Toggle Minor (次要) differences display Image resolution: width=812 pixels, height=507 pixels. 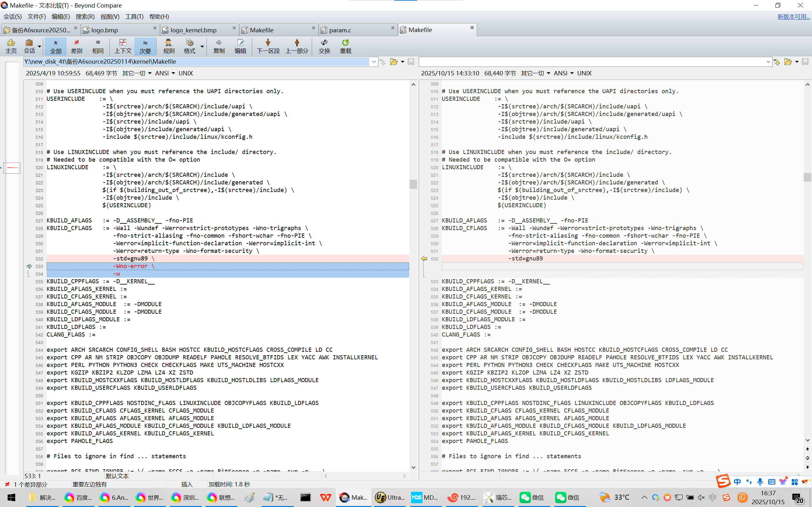(145, 46)
